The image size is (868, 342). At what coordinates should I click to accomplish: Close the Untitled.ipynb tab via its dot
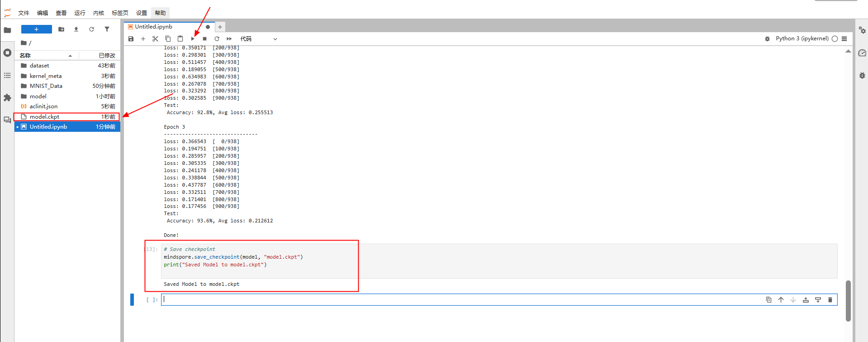click(208, 27)
